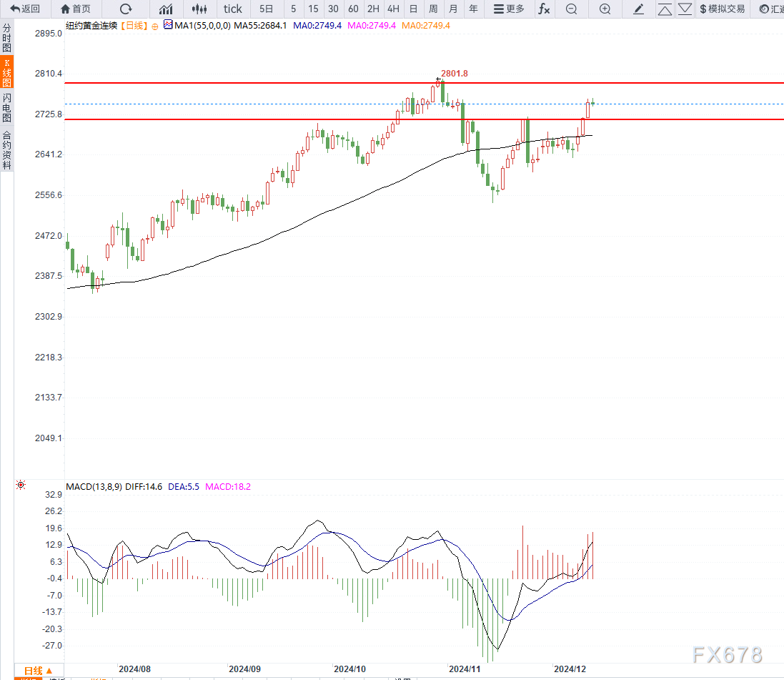Click the 2801.8 high price marker
Image resolution: width=784 pixels, height=680 pixels.
(454, 73)
